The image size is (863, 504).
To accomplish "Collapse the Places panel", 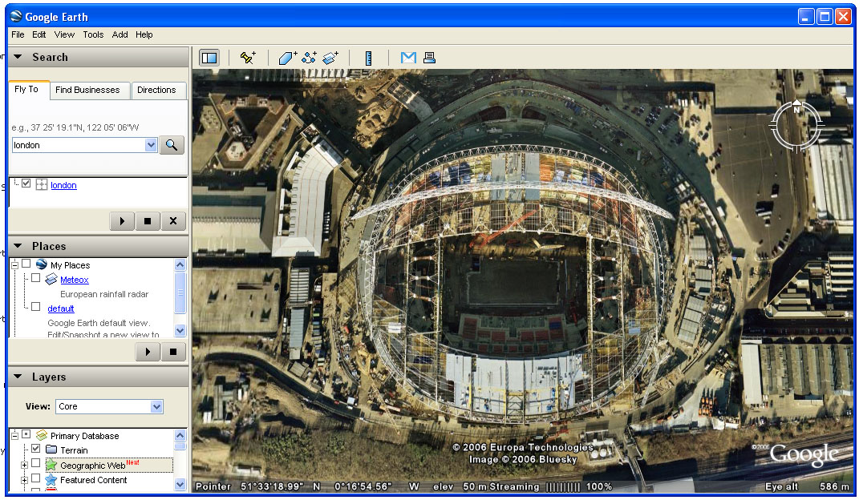I will pos(18,246).
